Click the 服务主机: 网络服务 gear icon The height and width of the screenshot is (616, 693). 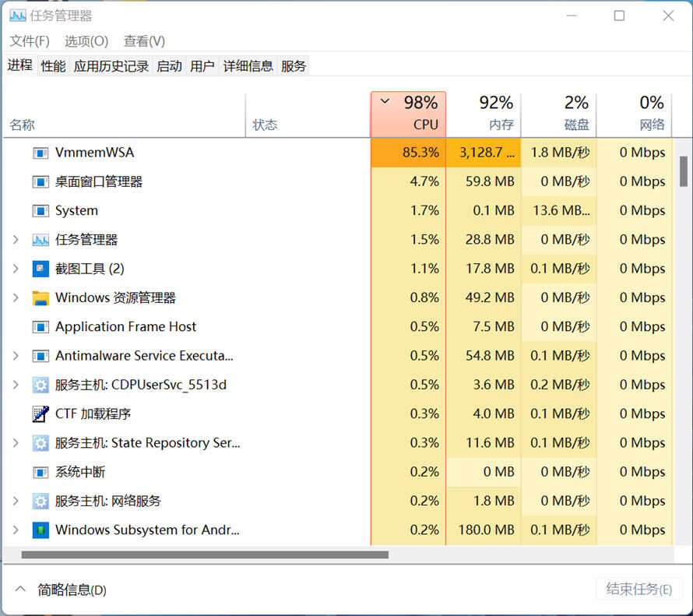40,501
